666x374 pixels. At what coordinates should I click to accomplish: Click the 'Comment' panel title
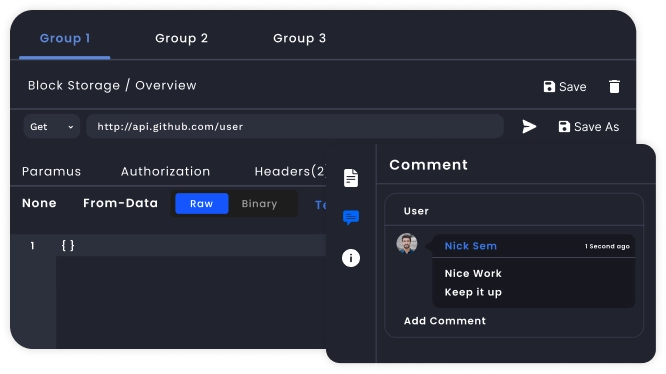(x=429, y=165)
